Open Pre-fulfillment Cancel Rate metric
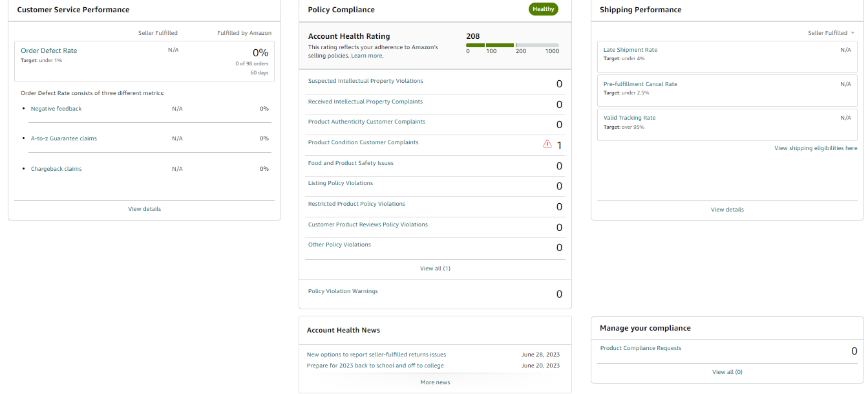The image size is (868, 394). click(640, 84)
